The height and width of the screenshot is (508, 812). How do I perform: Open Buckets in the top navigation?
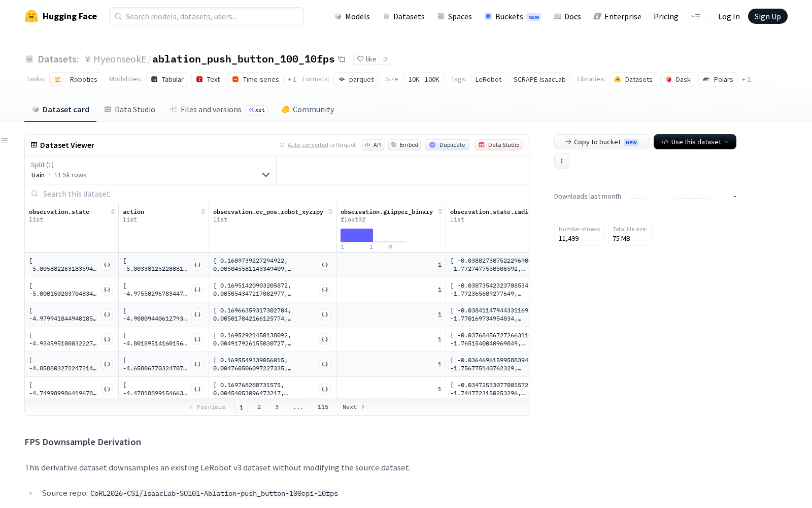(513, 16)
